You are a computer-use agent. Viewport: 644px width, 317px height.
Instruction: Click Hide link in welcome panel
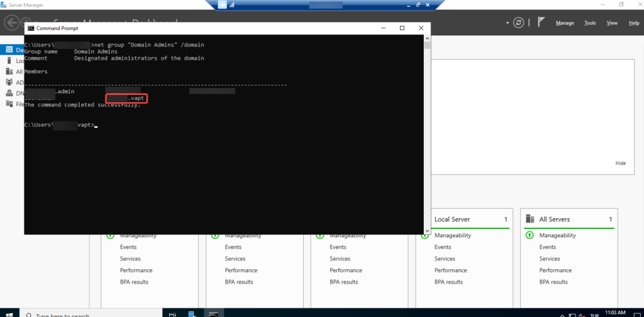[x=620, y=163]
